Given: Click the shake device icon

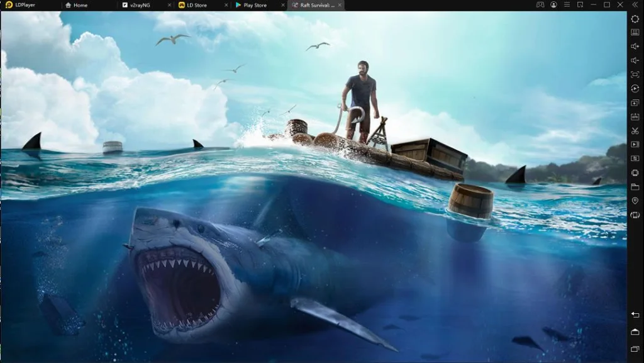Looking at the screenshot, I should tap(635, 172).
